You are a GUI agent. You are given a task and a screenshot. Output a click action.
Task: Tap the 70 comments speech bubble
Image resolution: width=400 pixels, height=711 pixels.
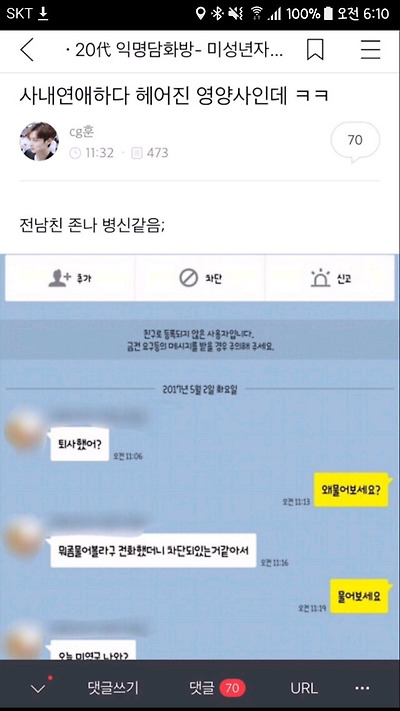[355, 141]
